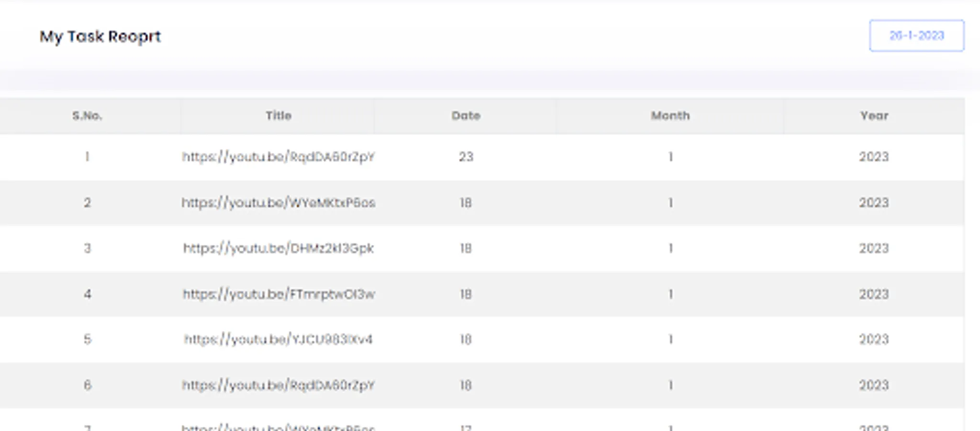The image size is (980, 431).
Task: Select the S.No. column header
Action: 87,115
